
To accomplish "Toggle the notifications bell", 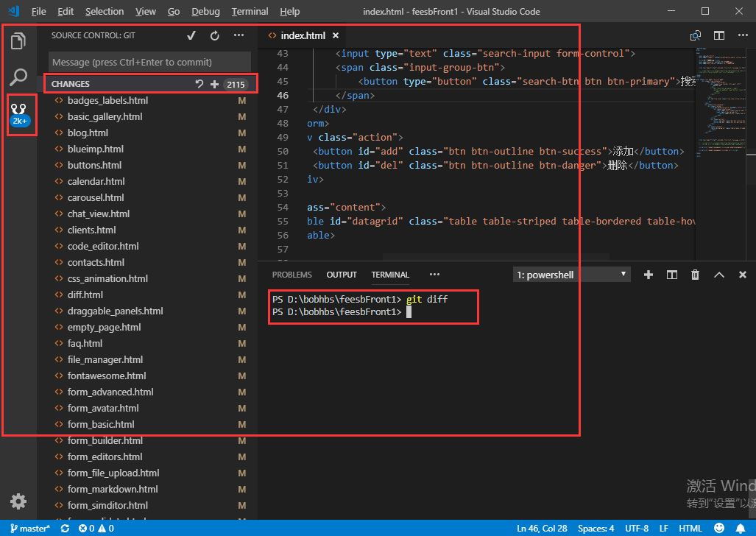I will point(741,528).
